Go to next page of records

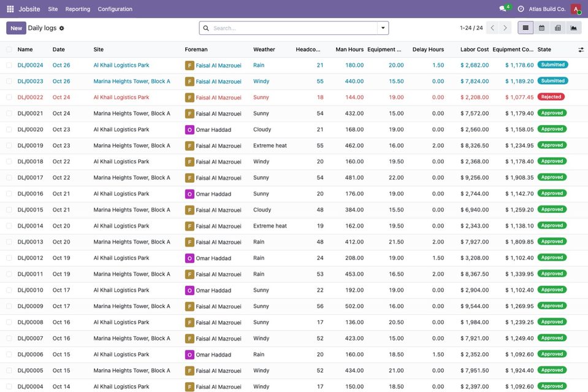(x=505, y=28)
